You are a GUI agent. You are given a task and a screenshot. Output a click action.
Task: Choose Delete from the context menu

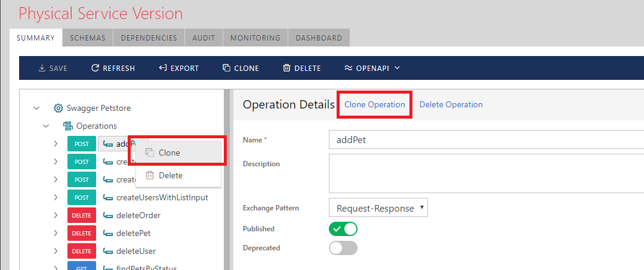170,175
